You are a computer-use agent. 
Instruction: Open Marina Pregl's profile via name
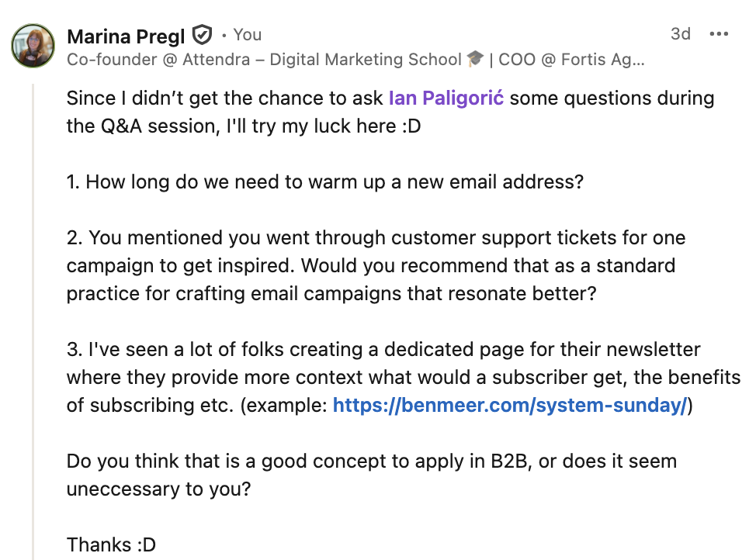point(126,36)
